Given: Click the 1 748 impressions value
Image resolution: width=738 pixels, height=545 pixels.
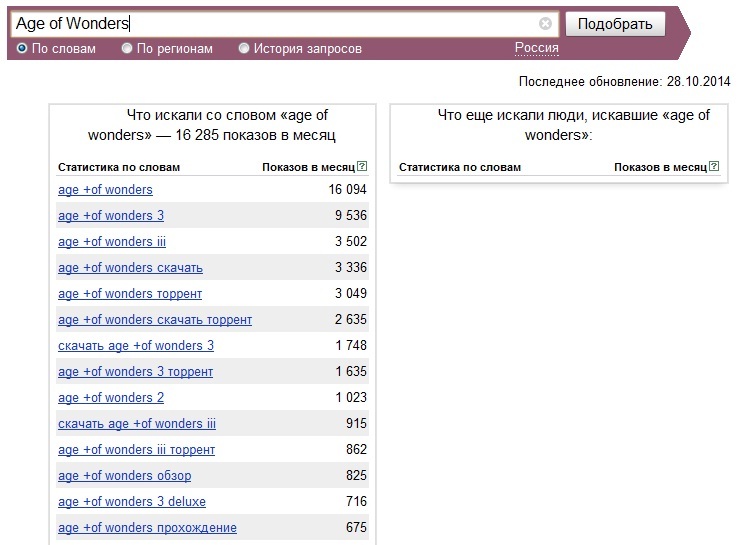Looking at the screenshot, I should tap(351, 345).
